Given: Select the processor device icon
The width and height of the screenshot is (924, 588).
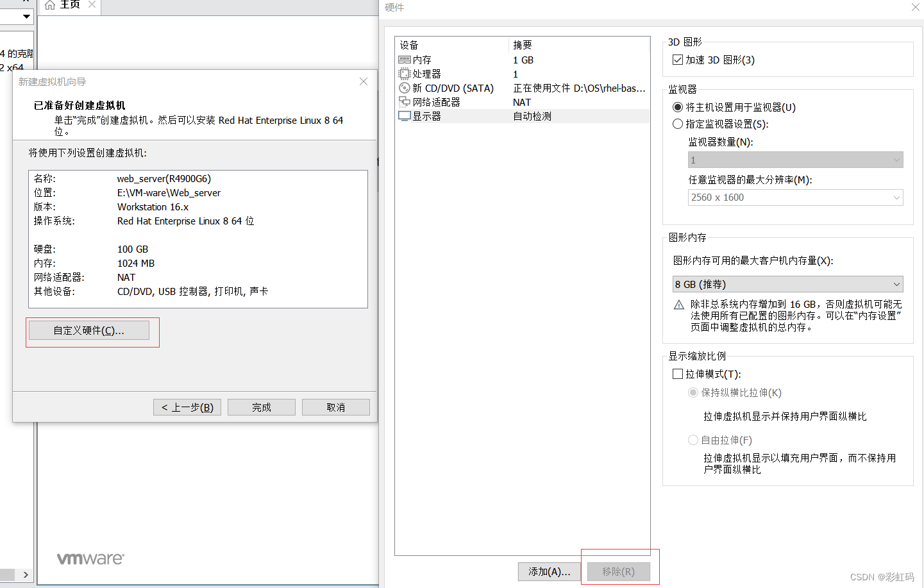Looking at the screenshot, I should coord(405,74).
